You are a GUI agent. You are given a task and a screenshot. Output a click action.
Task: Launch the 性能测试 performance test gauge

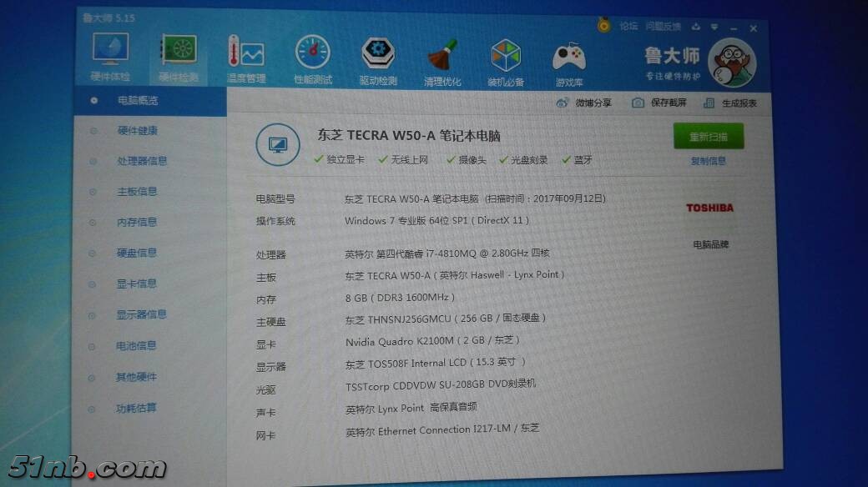[x=313, y=60]
